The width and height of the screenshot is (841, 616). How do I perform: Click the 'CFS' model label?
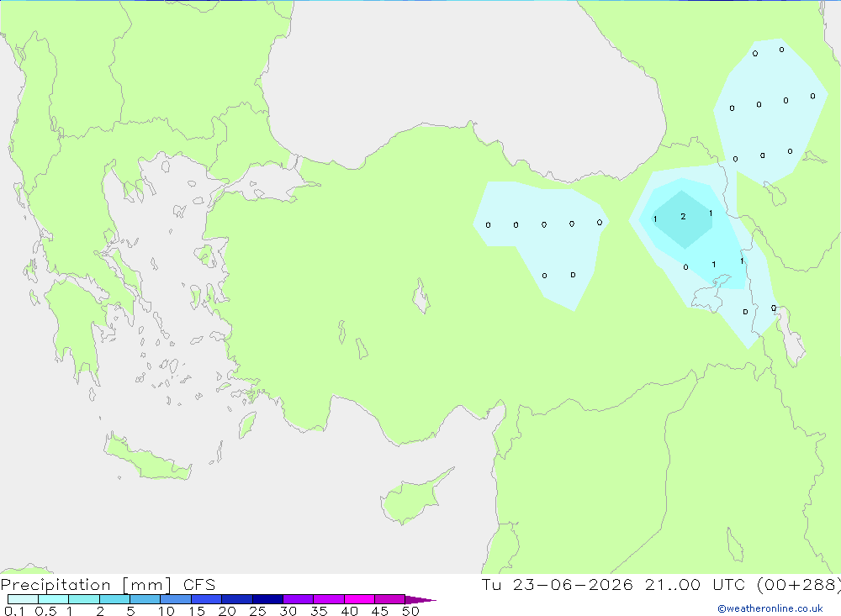pos(199,585)
